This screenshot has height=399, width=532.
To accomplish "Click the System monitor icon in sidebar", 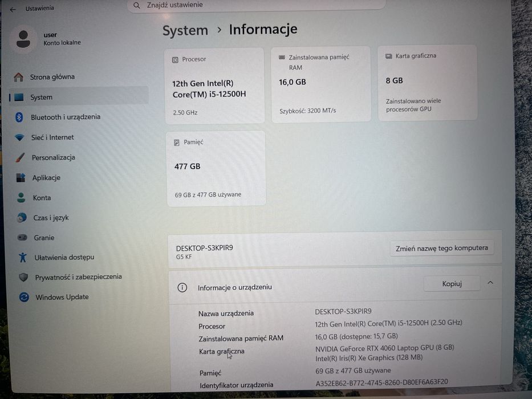I will click(19, 97).
